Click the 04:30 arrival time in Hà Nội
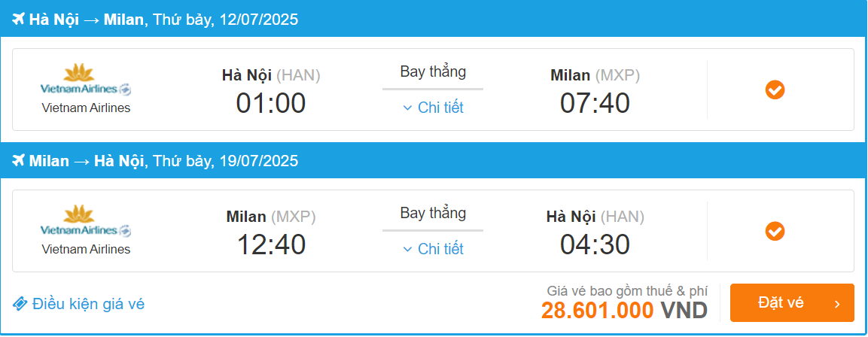 595,244
